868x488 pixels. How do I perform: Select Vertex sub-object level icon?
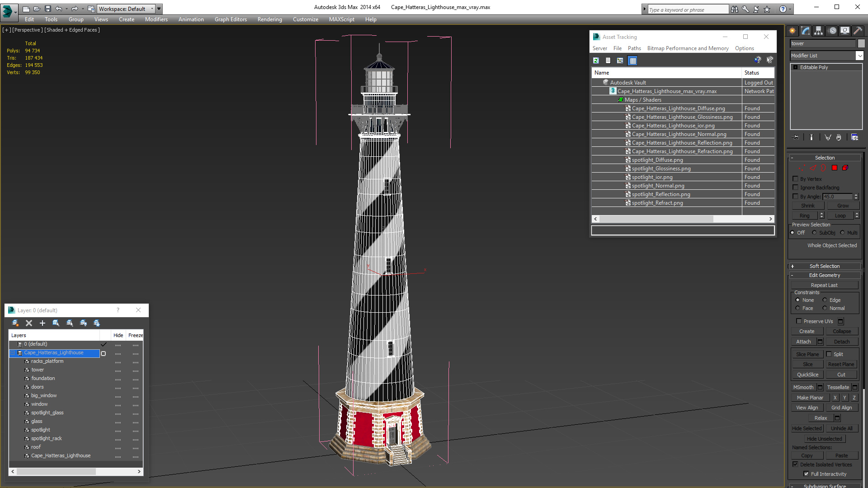[802, 168]
